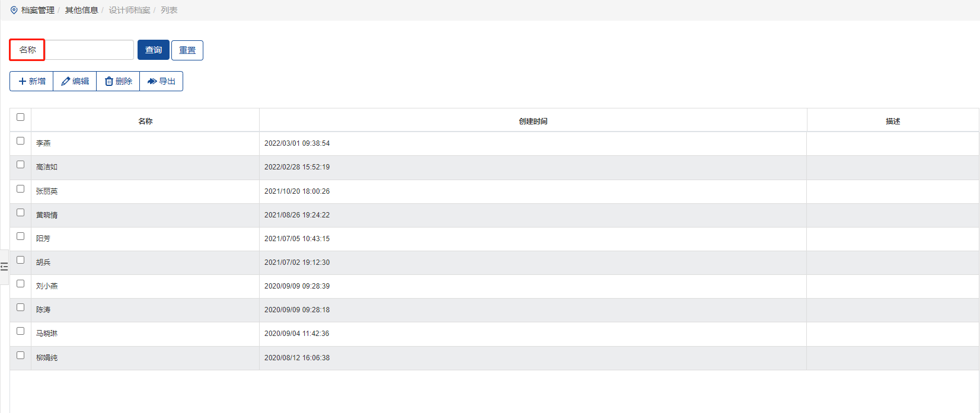Sort by the 创建时间 column header
Image resolution: width=980 pixels, height=413 pixels.
click(x=533, y=121)
